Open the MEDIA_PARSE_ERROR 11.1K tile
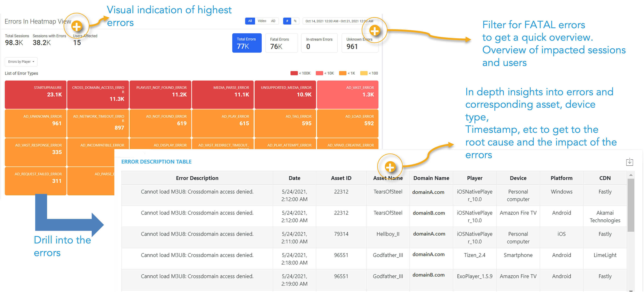644x292 pixels. (x=223, y=95)
